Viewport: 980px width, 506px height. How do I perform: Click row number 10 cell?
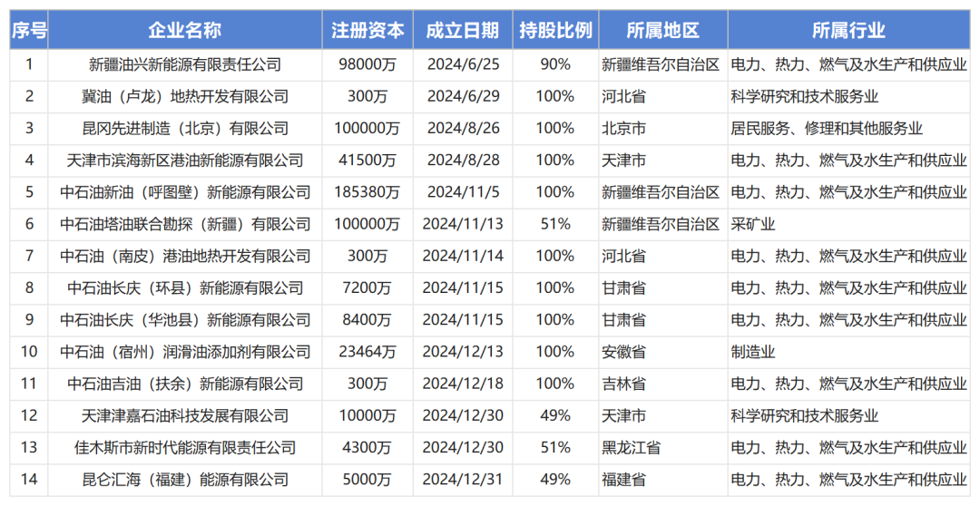(29, 352)
